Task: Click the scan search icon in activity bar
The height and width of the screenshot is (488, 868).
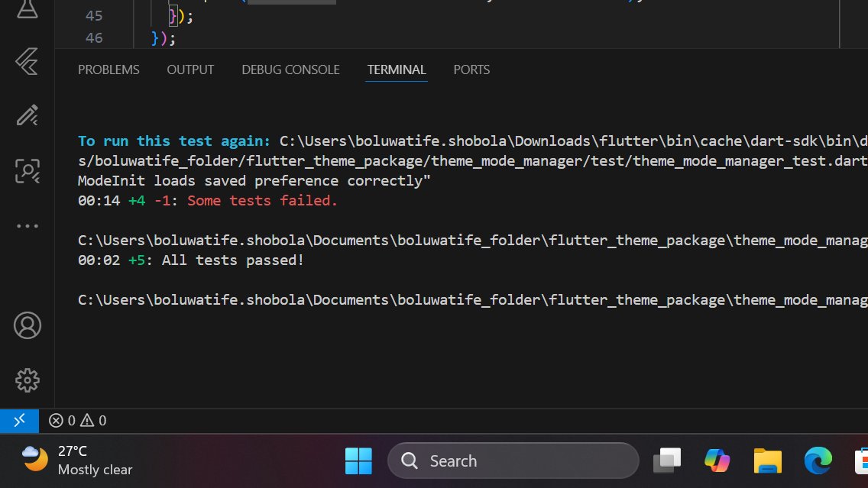Action: [27, 171]
